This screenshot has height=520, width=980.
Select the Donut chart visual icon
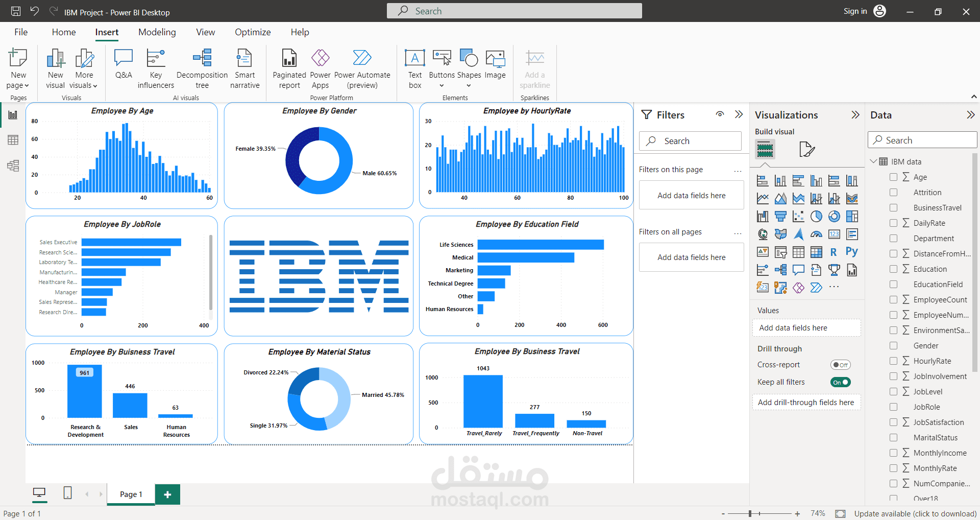coord(834,217)
